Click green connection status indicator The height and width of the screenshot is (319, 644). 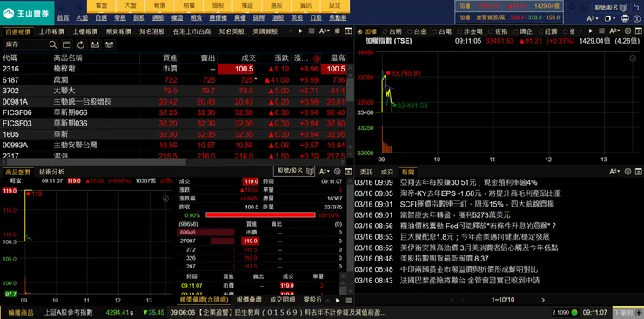tap(574, 312)
